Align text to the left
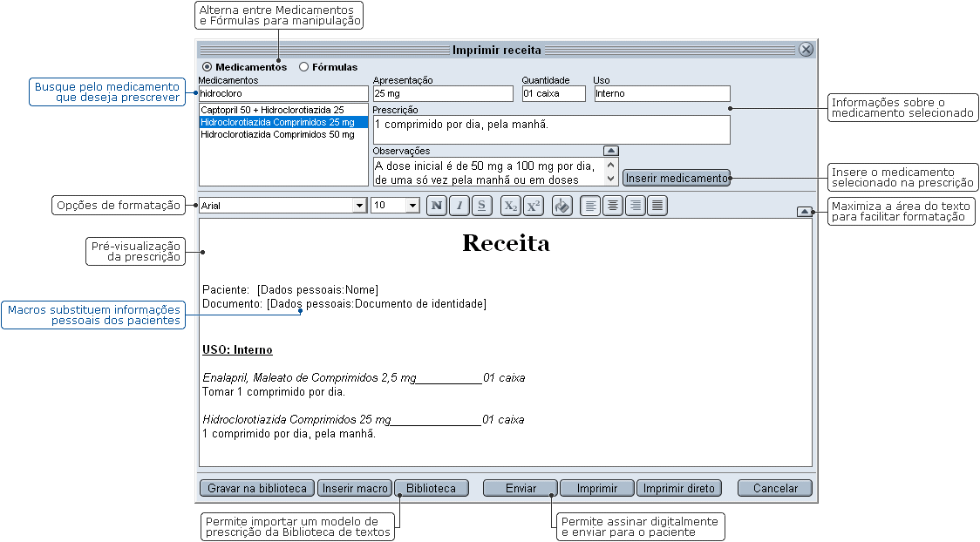This screenshot has width=980, height=542. 590,206
